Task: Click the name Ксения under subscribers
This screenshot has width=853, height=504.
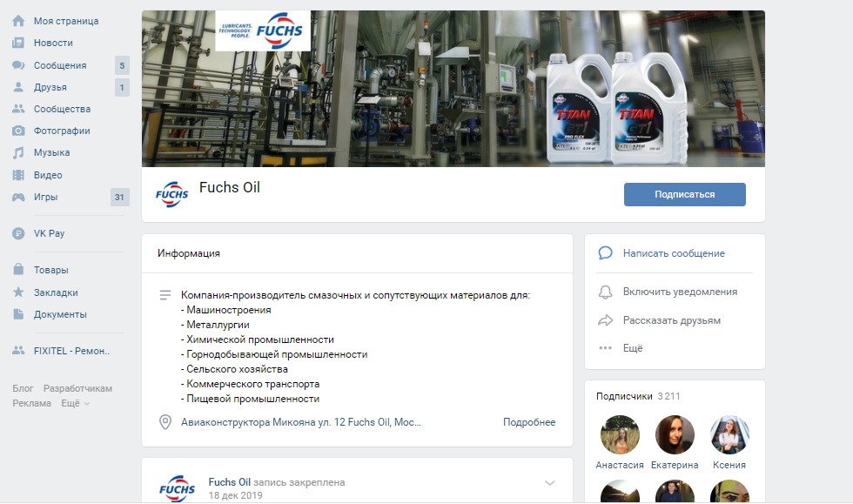Action: click(x=729, y=465)
